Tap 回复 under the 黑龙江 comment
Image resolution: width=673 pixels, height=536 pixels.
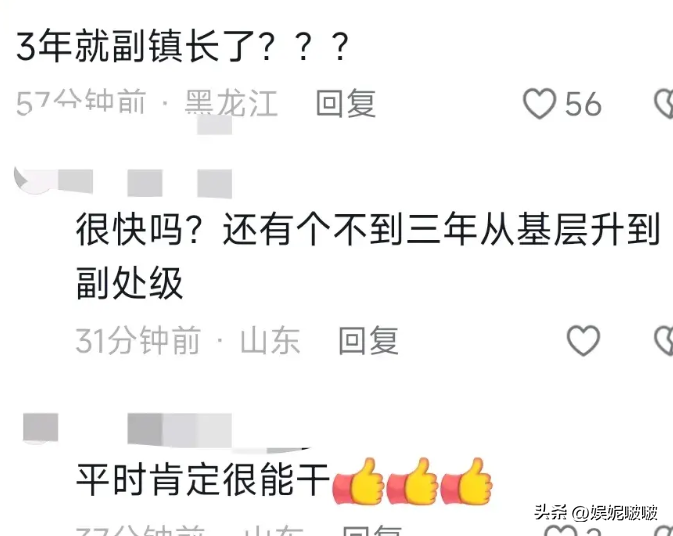(346, 103)
